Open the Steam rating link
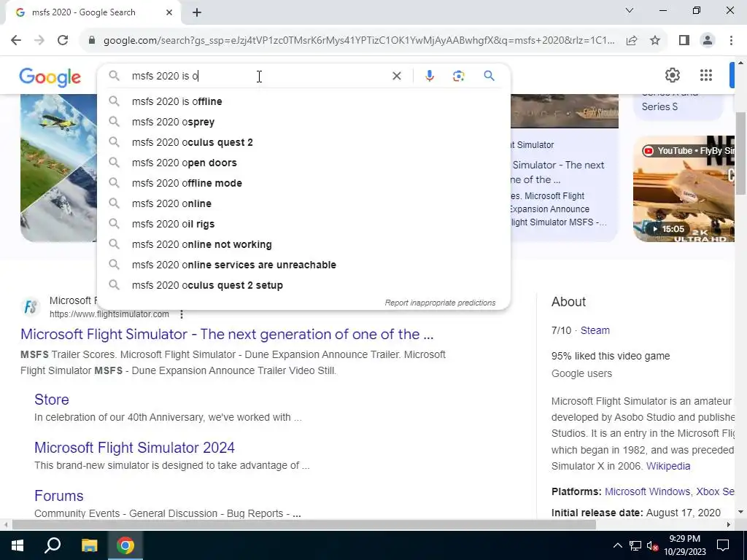Image resolution: width=747 pixels, height=560 pixels. [595, 330]
